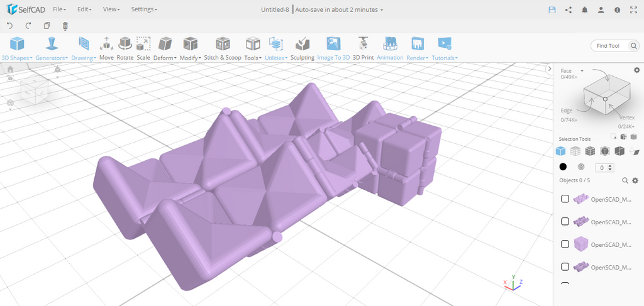644x306 pixels.
Task: Toggle the dark segmented cube selection tool
Action: coord(590,151)
